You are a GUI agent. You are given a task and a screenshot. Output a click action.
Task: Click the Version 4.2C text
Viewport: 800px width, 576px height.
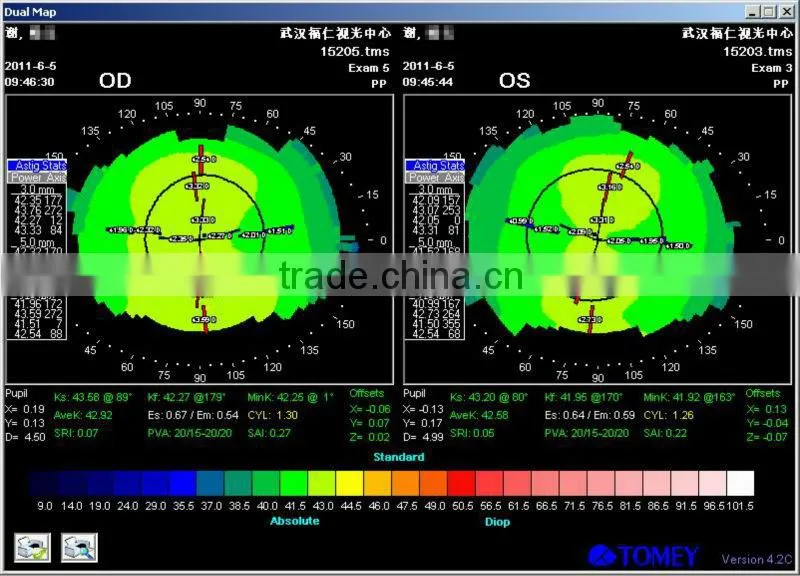pos(757,559)
